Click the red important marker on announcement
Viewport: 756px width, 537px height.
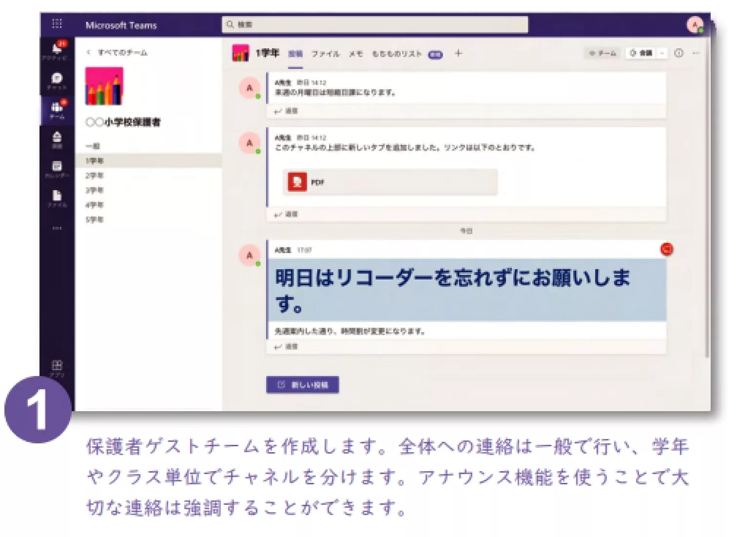(666, 249)
